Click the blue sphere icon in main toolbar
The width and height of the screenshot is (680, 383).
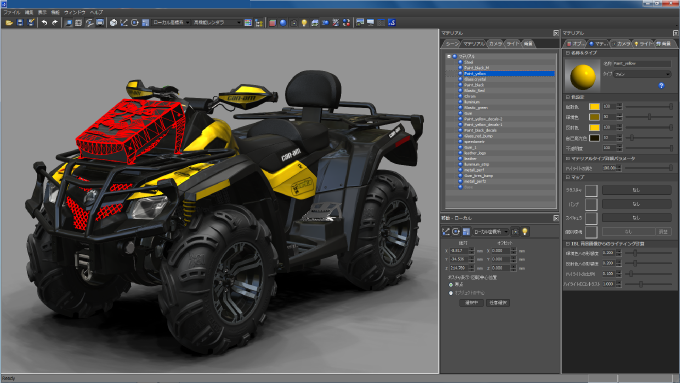pyautogui.click(x=283, y=23)
